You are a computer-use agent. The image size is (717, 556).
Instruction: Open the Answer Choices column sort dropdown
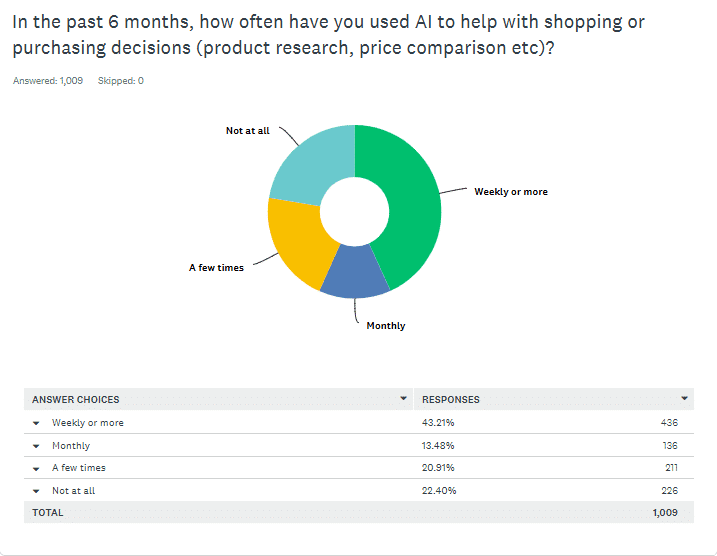click(403, 398)
